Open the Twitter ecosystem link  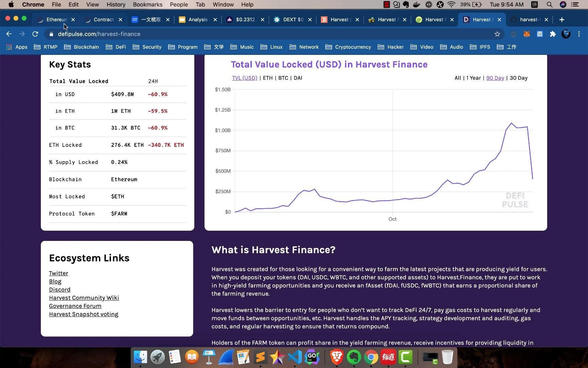pyautogui.click(x=59, y=273)
